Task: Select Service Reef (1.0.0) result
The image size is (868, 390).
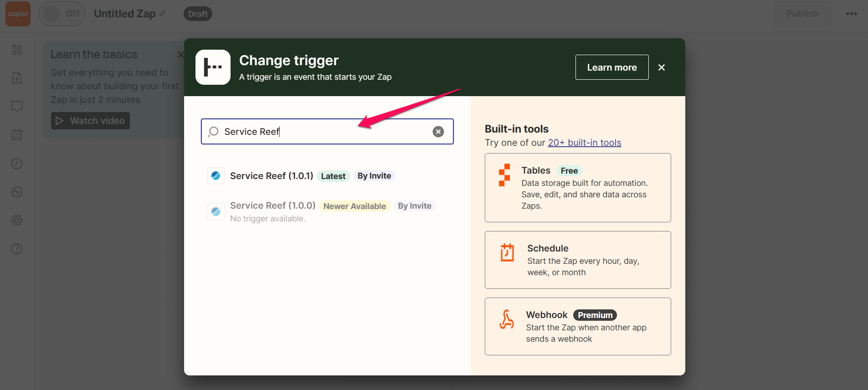Action: (327, 212)
